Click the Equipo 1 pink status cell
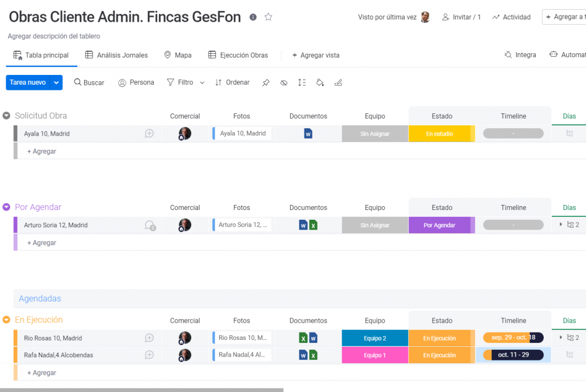586x392 pixels. pos(375,355)
